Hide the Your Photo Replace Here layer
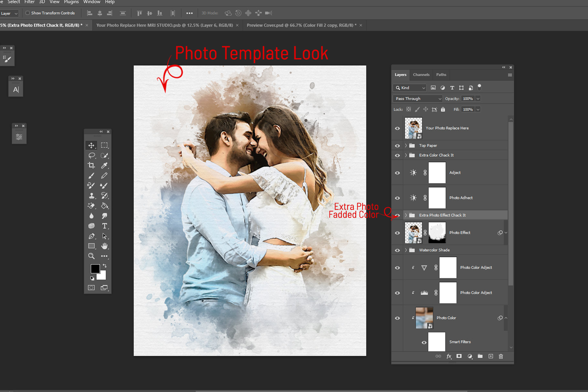This screenshot has height=392, width=588. (x=397, y=128)
